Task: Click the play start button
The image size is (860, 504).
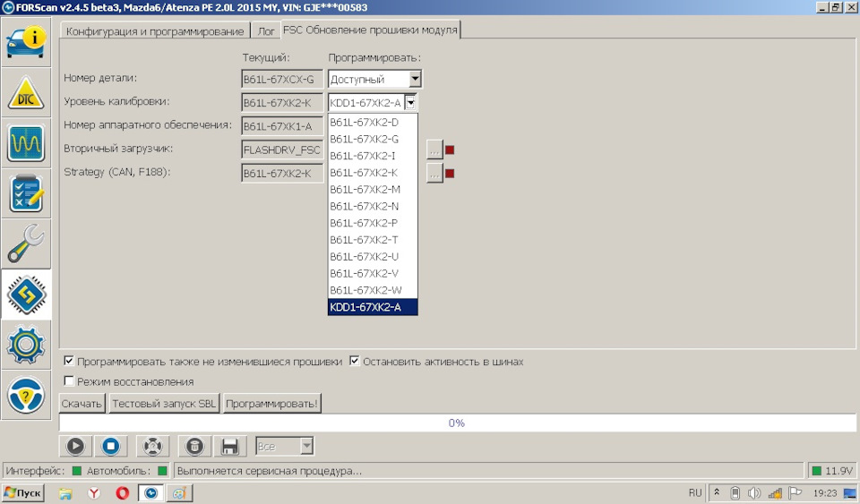Action: pos(75,447)
